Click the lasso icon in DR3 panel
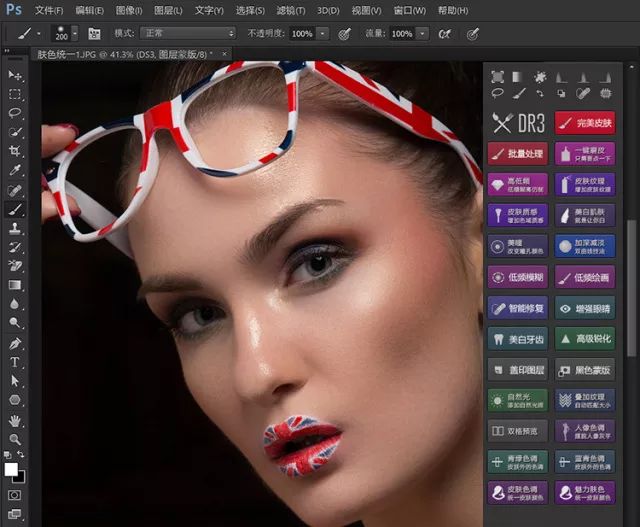Image resolution: width=640 pixels, height=527 pixels. coord(498,93)
